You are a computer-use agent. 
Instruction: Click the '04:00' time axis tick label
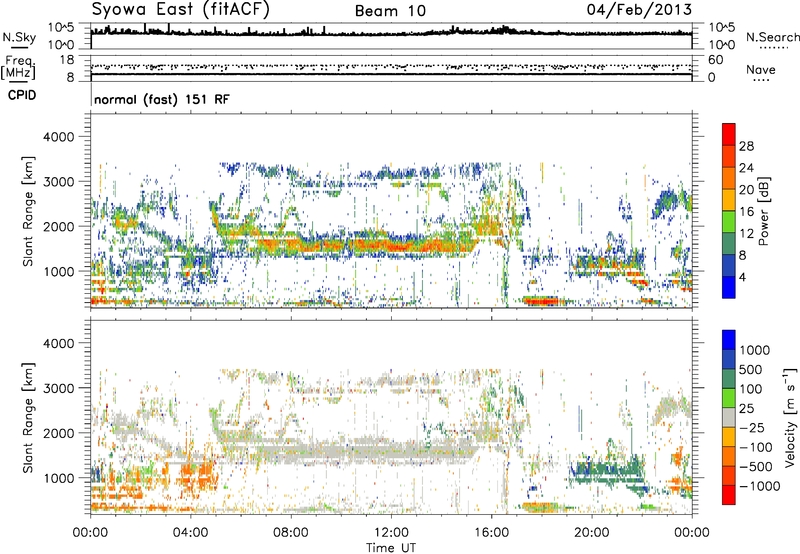[191, 533]
